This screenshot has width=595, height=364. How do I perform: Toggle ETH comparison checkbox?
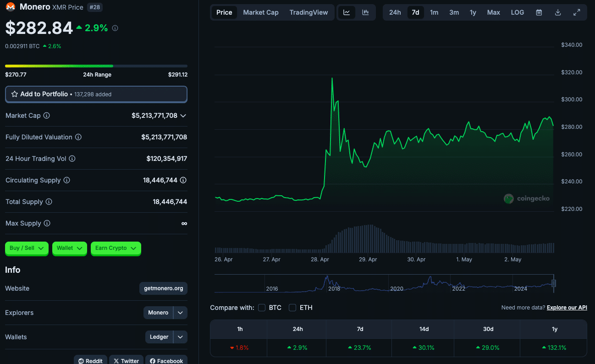pyautogui.click(x=292, y=308)
